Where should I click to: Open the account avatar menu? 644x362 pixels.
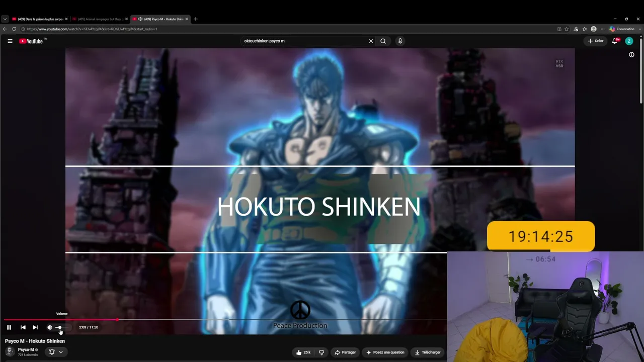click(x=629, y=41)
